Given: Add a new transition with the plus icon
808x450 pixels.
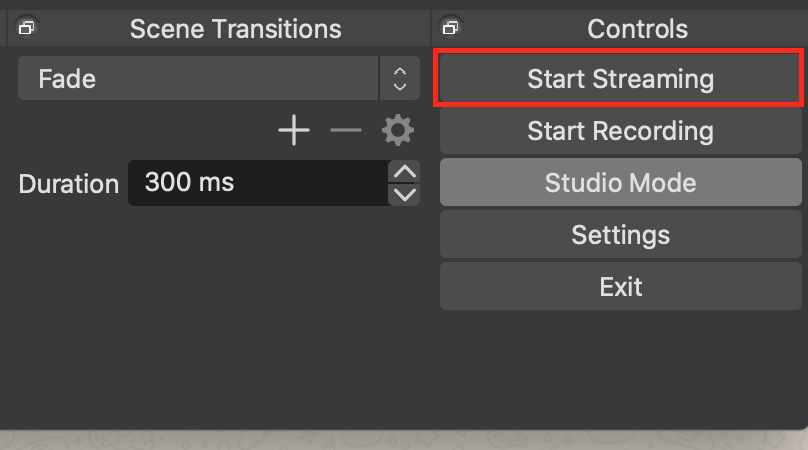Looking at the screenshot, I should (x=294, y=130).
